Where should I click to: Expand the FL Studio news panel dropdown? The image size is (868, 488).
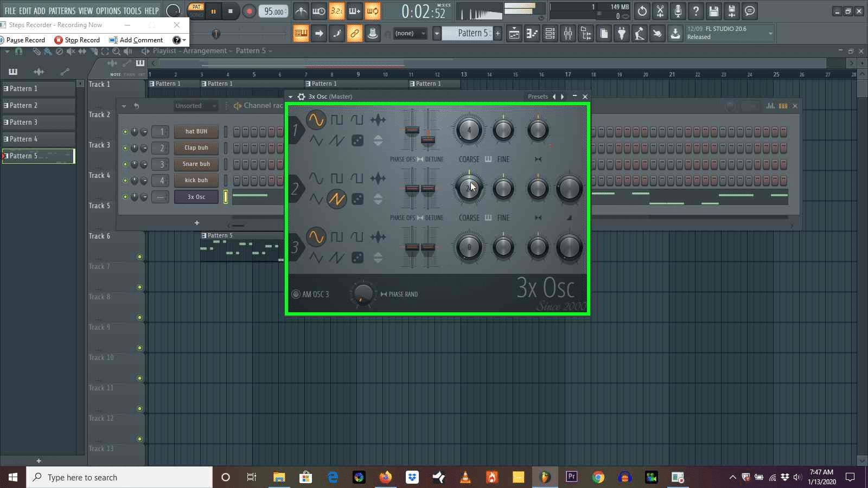(770, 34)
